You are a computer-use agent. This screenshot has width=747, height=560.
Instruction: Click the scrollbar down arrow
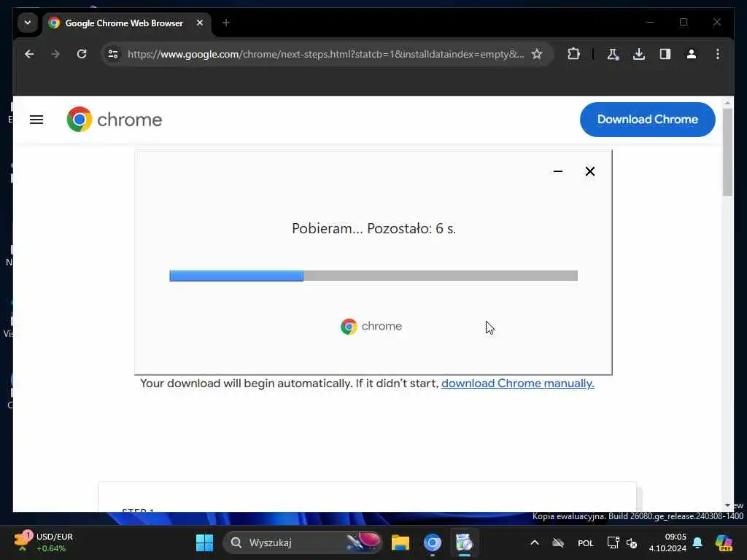727,505
